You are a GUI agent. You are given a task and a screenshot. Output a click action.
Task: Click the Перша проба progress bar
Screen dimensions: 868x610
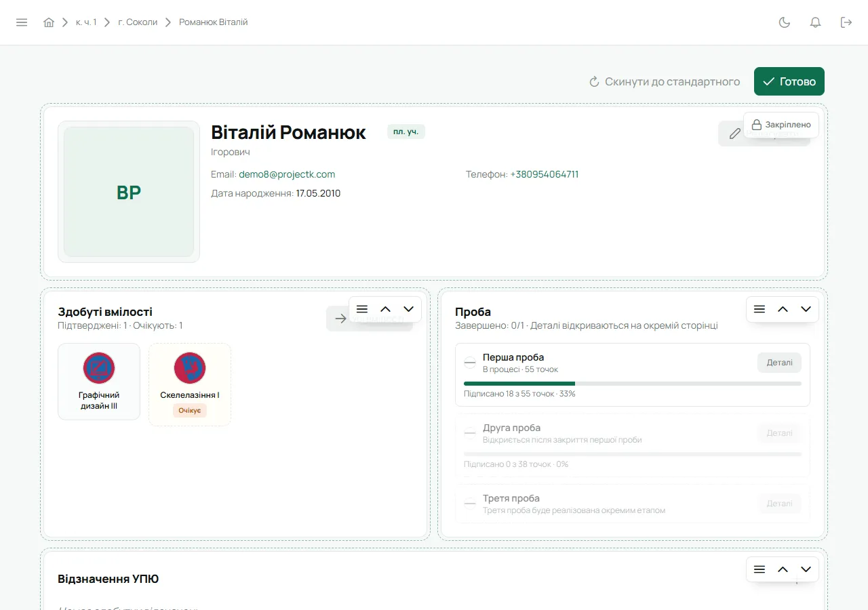pos(633,384)
